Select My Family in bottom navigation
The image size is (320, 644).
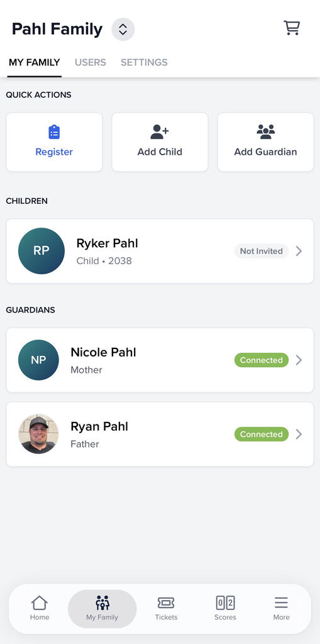[x=102, y=609]
